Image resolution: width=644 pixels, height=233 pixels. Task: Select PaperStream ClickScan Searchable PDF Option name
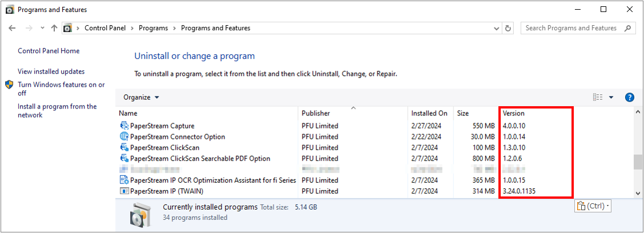pos(200,158)
